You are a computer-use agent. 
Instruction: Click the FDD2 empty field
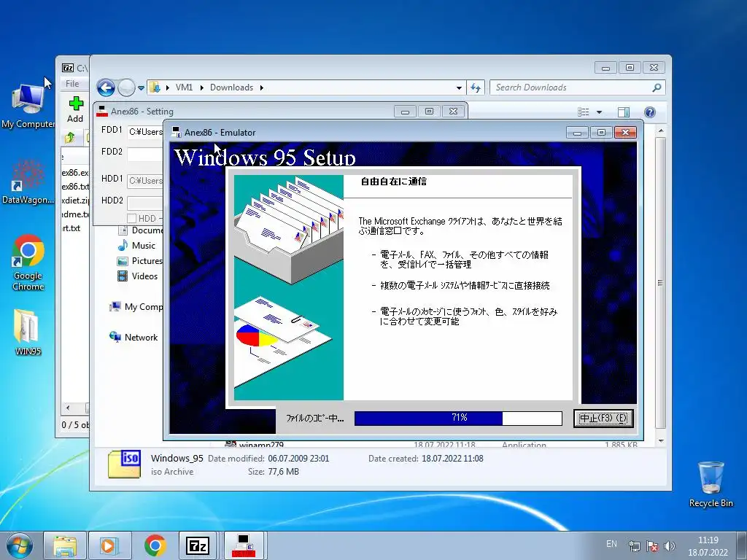[145, 154]
